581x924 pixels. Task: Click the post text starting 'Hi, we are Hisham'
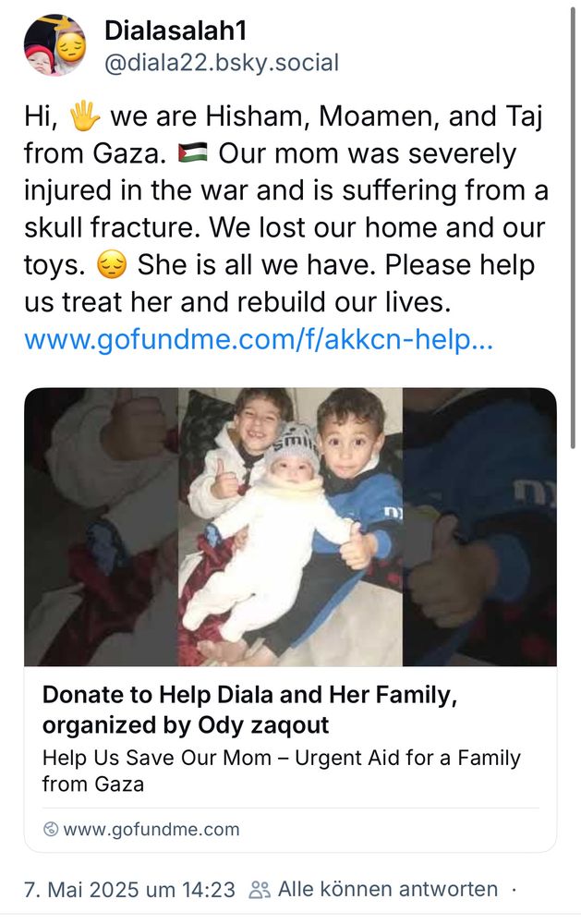click(286, 208)
